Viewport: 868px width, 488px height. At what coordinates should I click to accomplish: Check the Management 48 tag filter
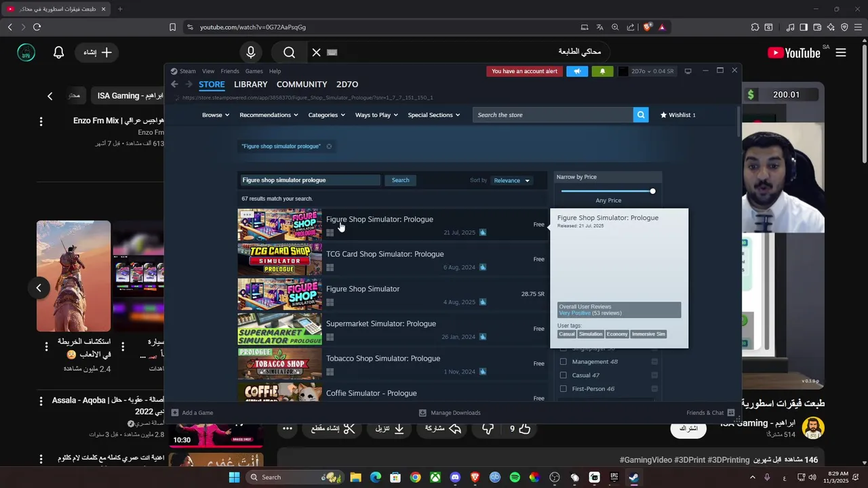point(563,362)
